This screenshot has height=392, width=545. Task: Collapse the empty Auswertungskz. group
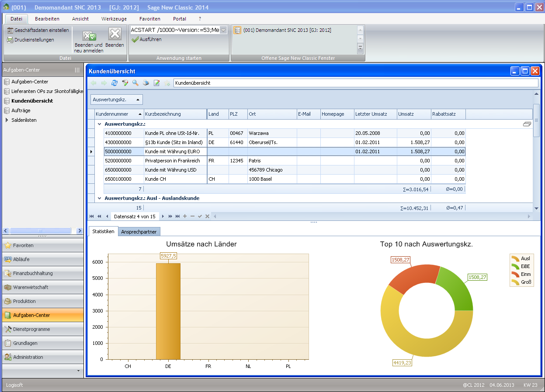pos(99,124)
